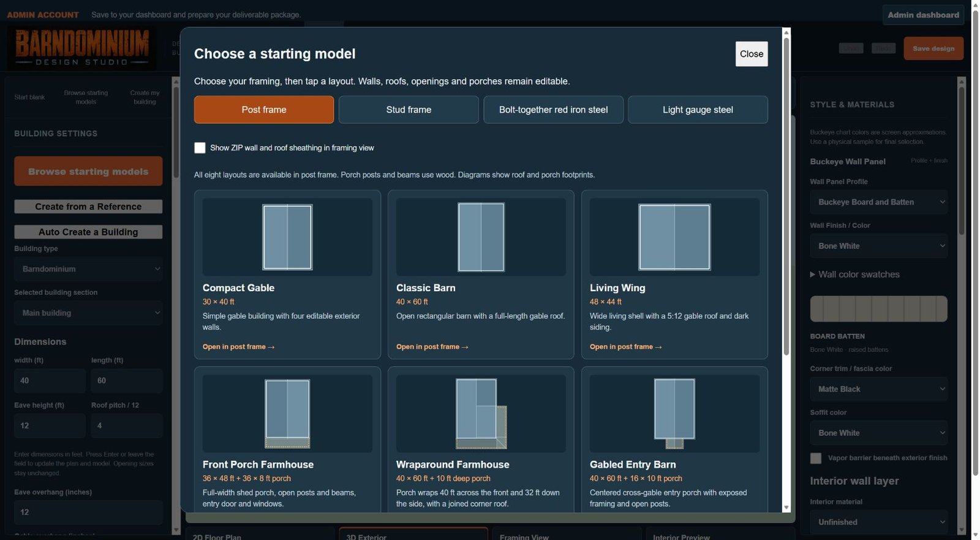Pick the last wall color swatch

(x=941, y=309)
